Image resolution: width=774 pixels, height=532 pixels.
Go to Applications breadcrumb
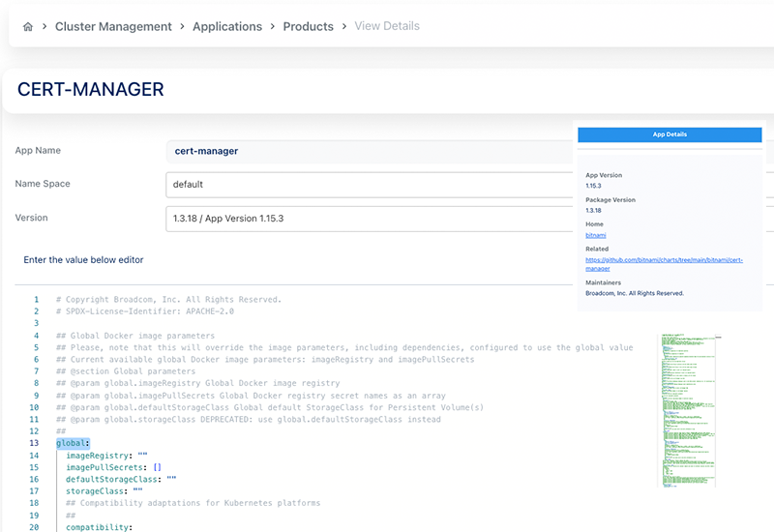coord(227,27)
